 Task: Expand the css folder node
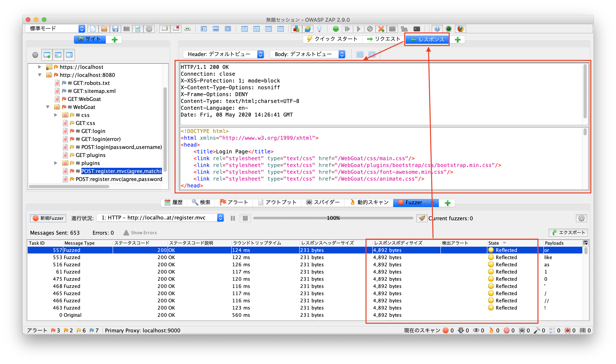point(56,115)
